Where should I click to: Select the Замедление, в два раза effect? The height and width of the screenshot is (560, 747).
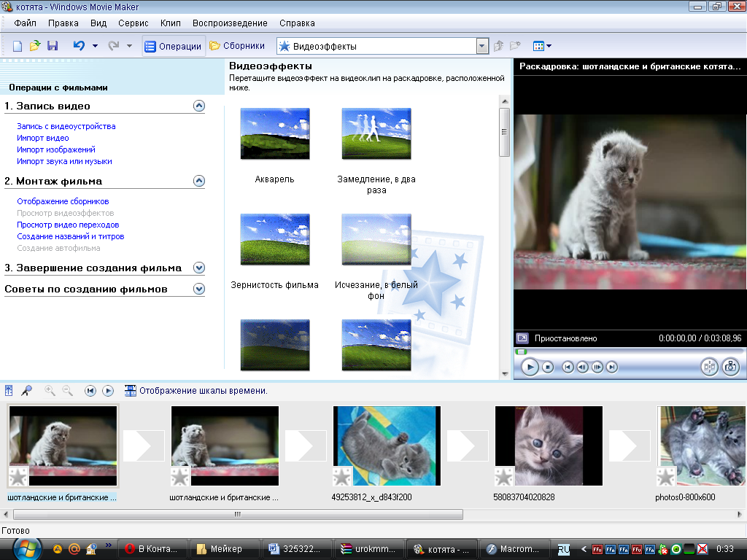click(376, 134)
